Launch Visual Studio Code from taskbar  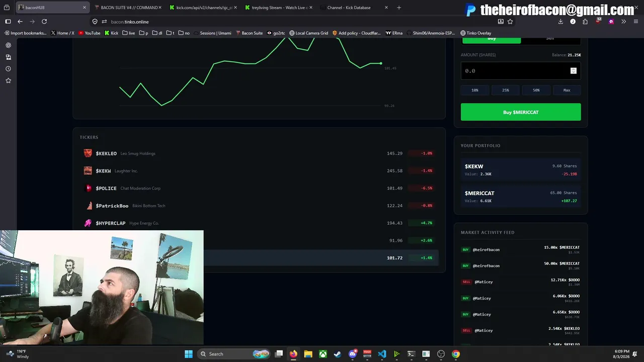click(x=382, y=354)
